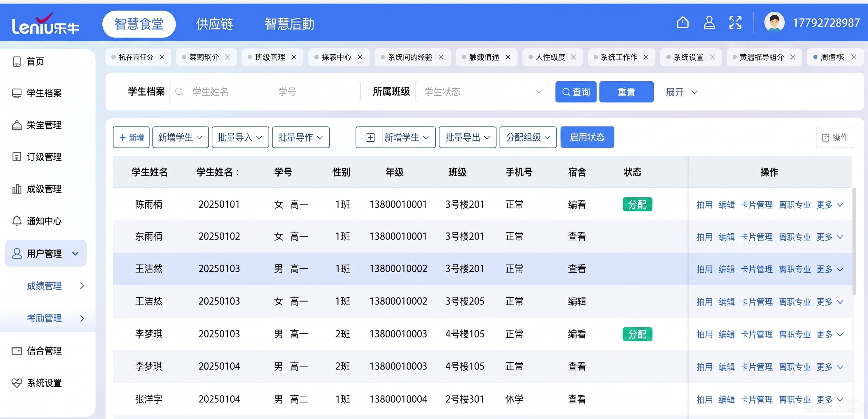The height and width of the screenshot is (419, 868).
Task: Open the 批量导入 dropdown
Action: [x=240, y=137]
